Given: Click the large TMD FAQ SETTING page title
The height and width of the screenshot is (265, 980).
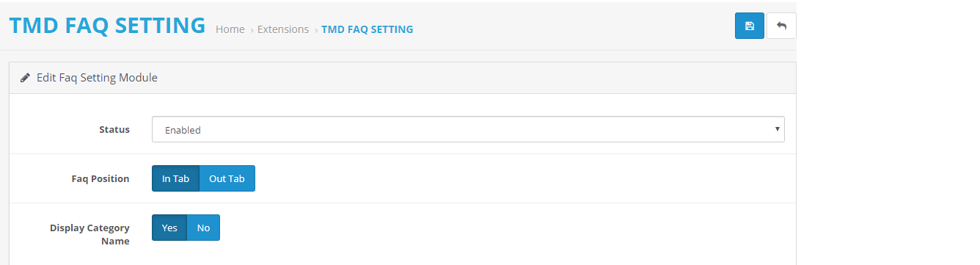Looking at the screenshot, I should pyautogui.click(x=107, y=26).
